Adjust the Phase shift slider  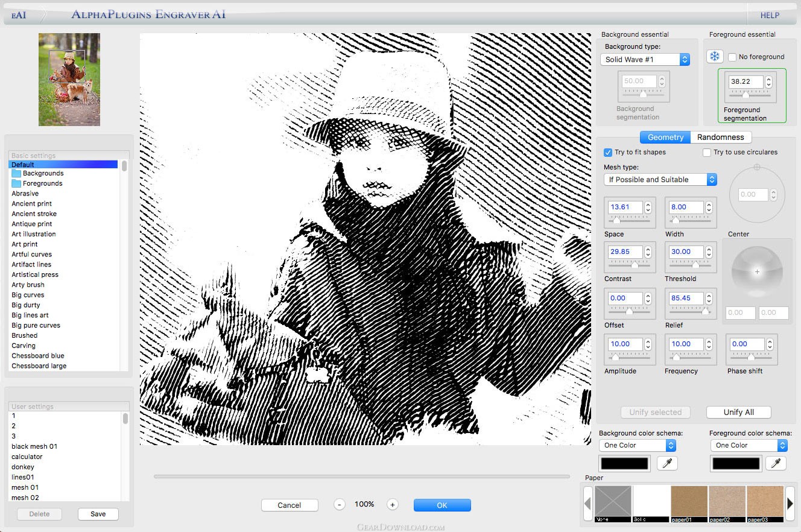(751, 358)
